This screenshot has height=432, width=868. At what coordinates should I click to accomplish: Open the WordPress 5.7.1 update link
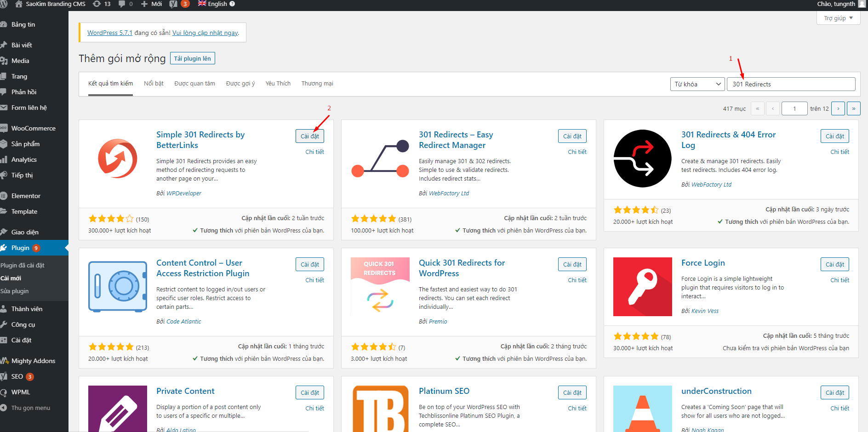tap(109, 33)
